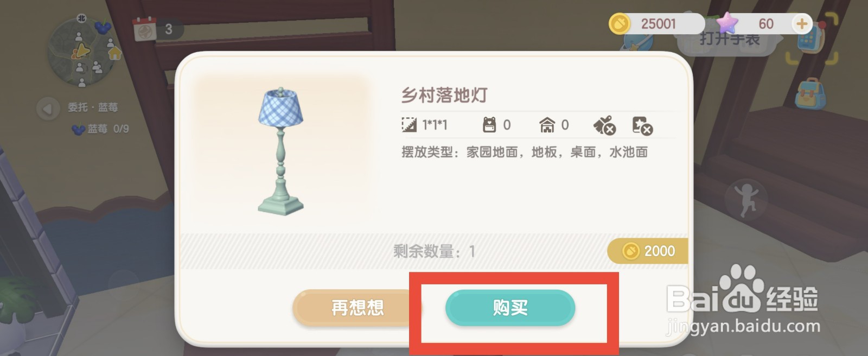
Task: Tap the 再想想 cancel button
Action: point(357,308)
